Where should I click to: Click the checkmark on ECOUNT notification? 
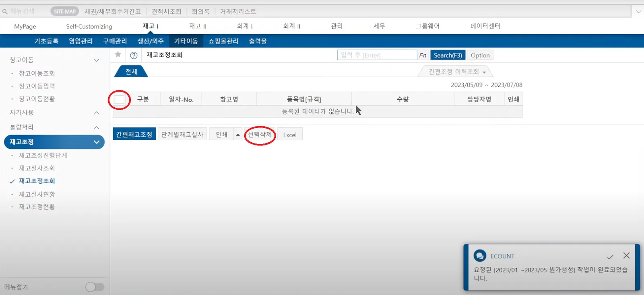pos(610,256)
